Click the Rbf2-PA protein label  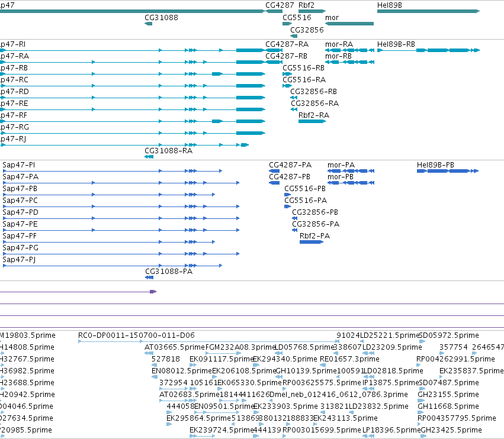point(315,235)
